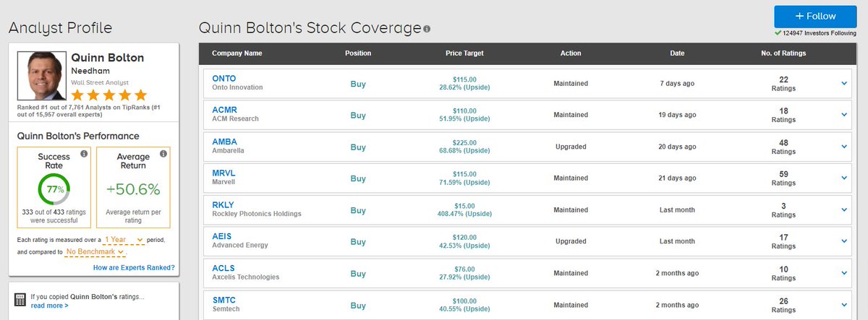
Task: Click the $15.00 price target for RKLY
Action: pos(464,206)
